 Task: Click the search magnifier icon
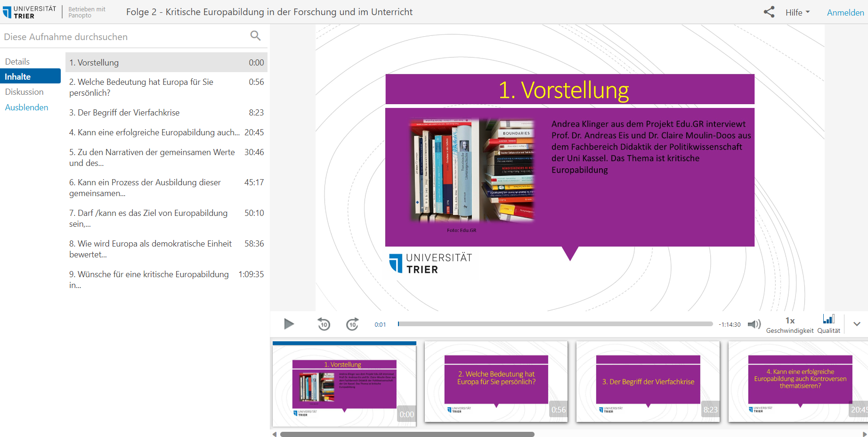tap(255, 36)
